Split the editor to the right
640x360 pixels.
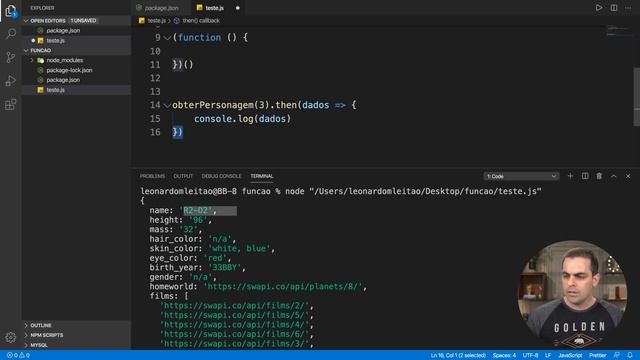(614, 8)
